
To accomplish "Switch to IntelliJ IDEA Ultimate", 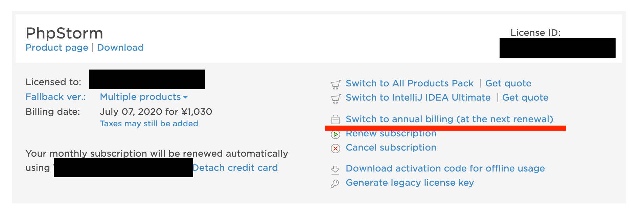I will 418,98.
